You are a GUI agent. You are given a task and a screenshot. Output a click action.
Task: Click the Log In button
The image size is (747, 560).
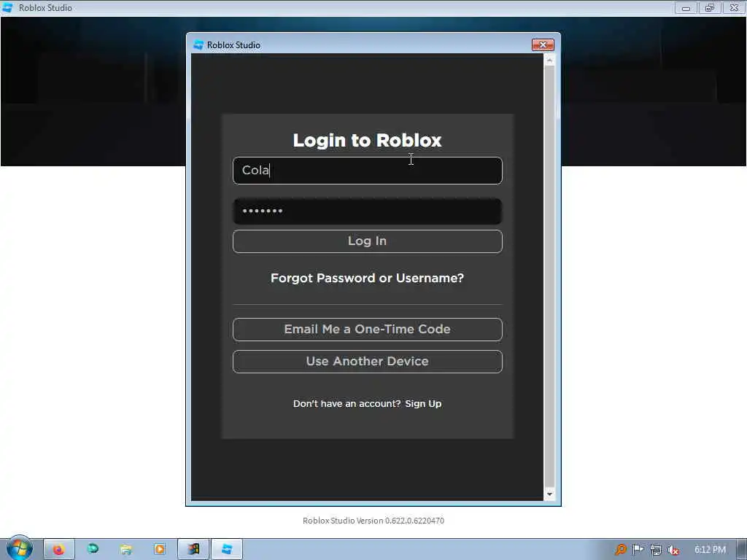coord(368,241)
